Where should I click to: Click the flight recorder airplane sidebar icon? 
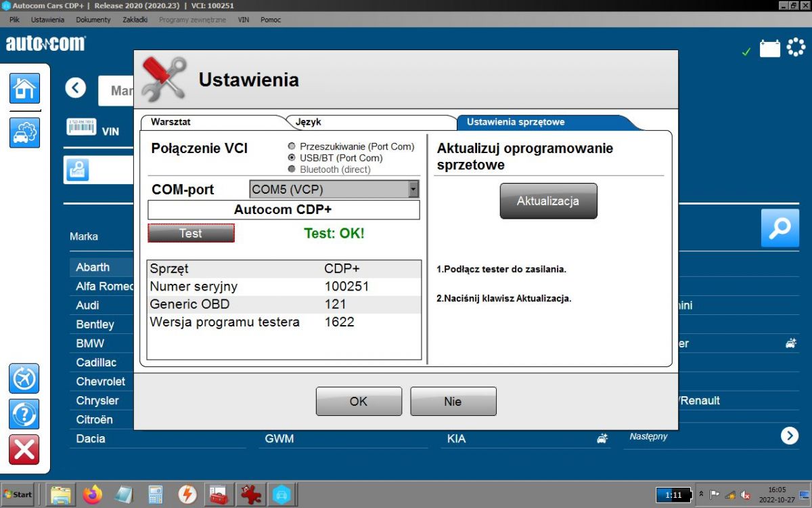click(x=24, y=379)
